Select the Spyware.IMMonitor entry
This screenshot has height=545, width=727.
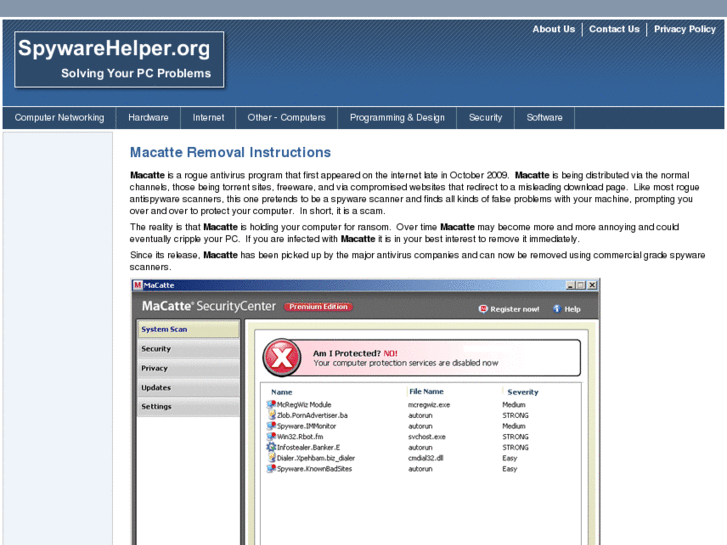point(306,426)
